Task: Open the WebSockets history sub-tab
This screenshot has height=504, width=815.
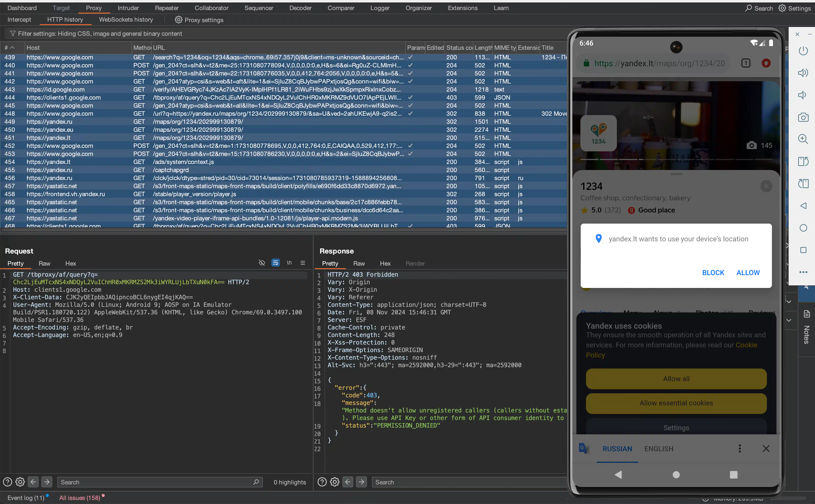Action: (x=126, y=20)
